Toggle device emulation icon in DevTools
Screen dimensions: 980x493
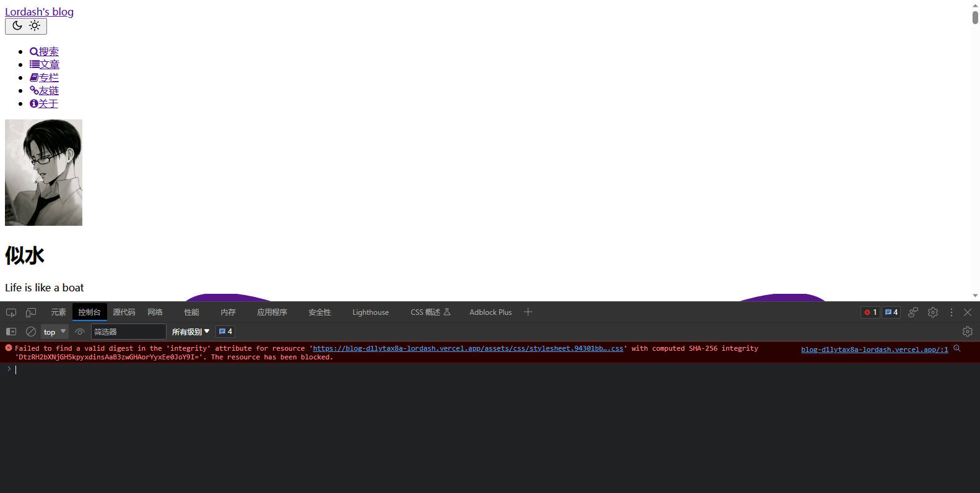point(31,313)
